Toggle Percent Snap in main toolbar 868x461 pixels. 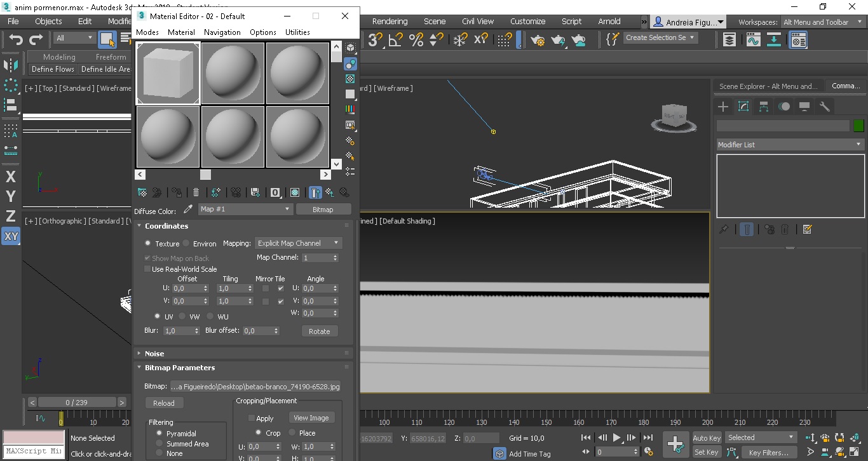[x=416, y=40]
